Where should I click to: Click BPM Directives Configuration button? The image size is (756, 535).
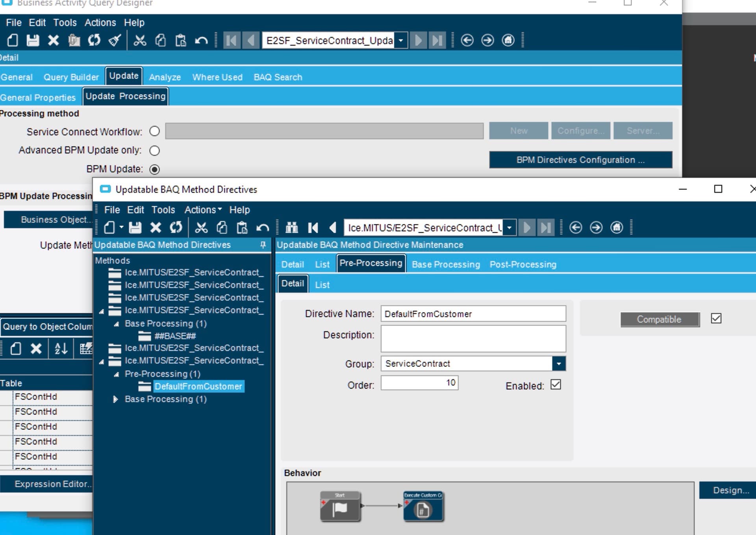[x=581, y=160]
